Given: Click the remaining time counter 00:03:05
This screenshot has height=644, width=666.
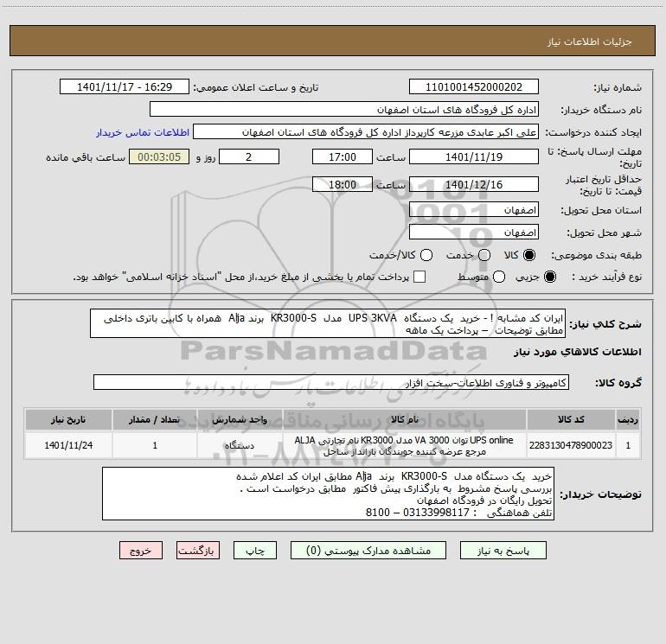Looking at the screenshot, I should (x=159, y=156).
